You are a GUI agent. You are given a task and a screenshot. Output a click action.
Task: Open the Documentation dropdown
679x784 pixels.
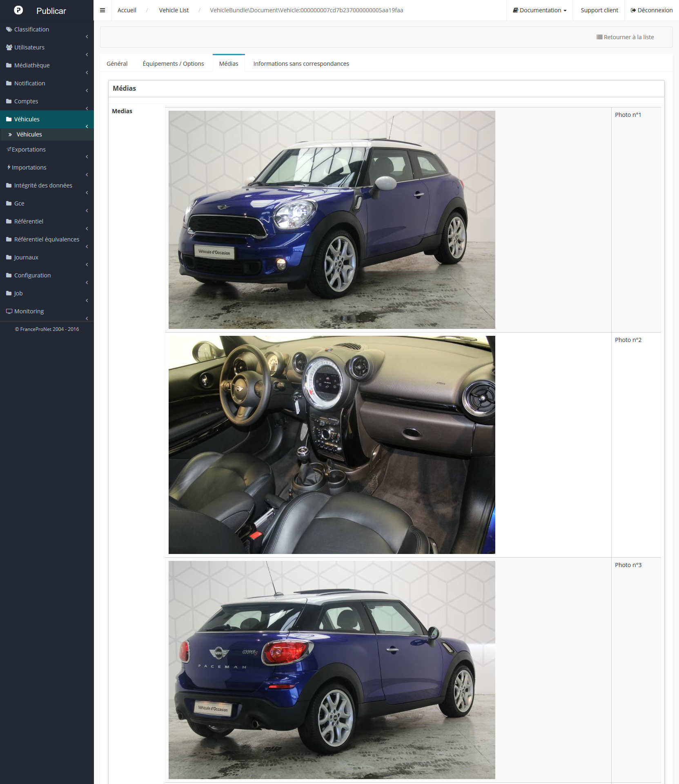539,10
